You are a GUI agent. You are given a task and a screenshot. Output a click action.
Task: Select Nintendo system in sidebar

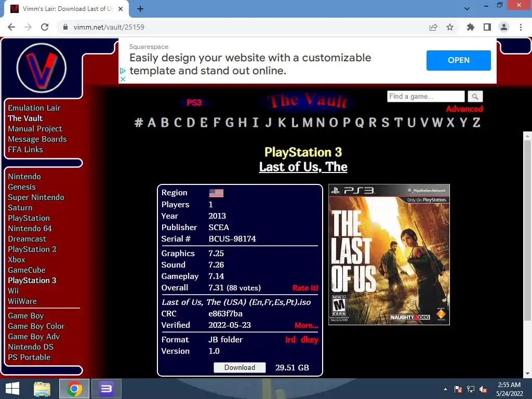(x=24, y=177)
